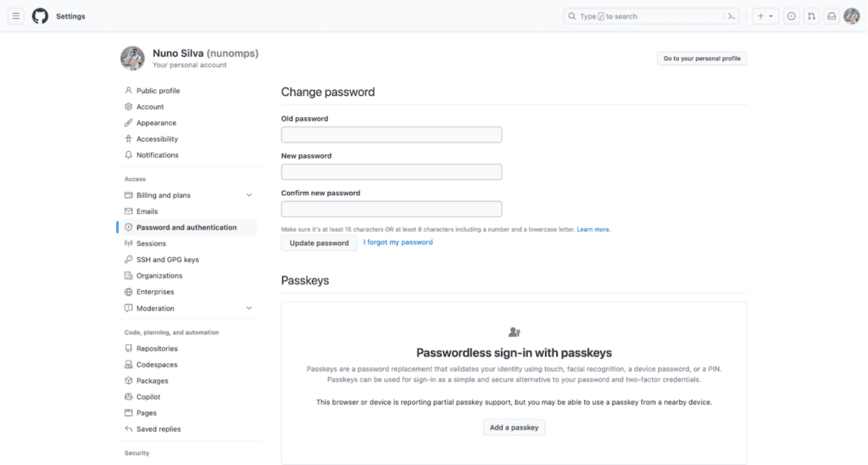This screenshot has height=465, width=868.
Task: Open the create new plus dropdown
Action: coord(765,16)
